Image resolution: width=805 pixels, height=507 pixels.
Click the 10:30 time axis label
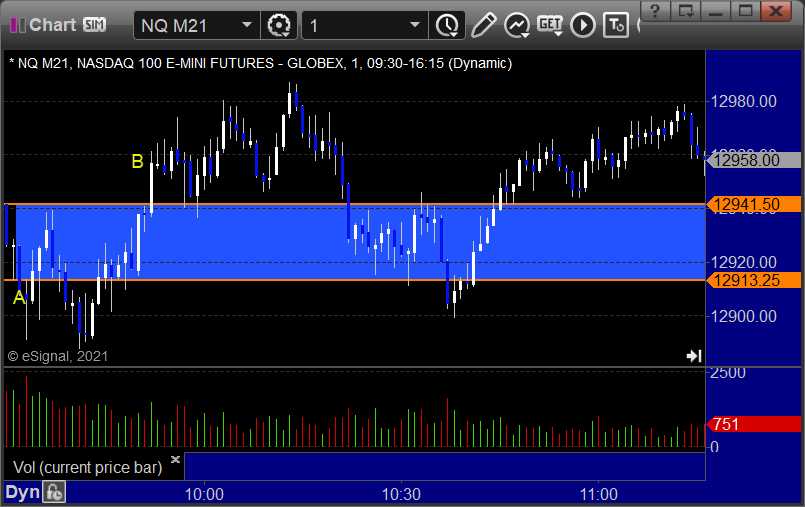coord(401,494)
